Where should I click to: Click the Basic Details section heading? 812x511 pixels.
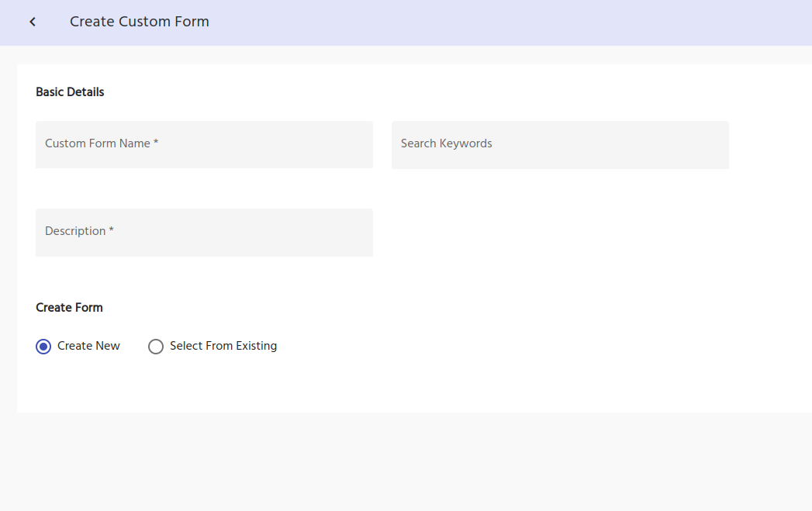[x=70, y=92]
